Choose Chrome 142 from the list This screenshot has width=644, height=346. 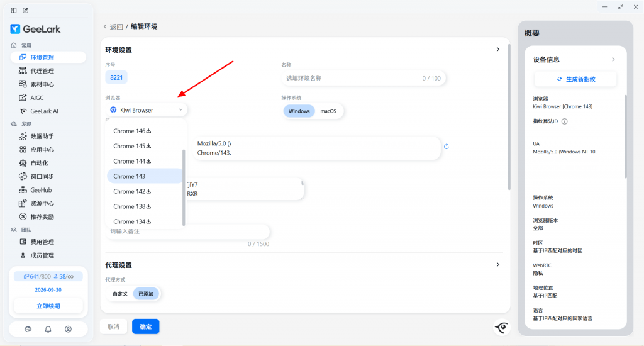pyautogui.click(x=145, y=191)
